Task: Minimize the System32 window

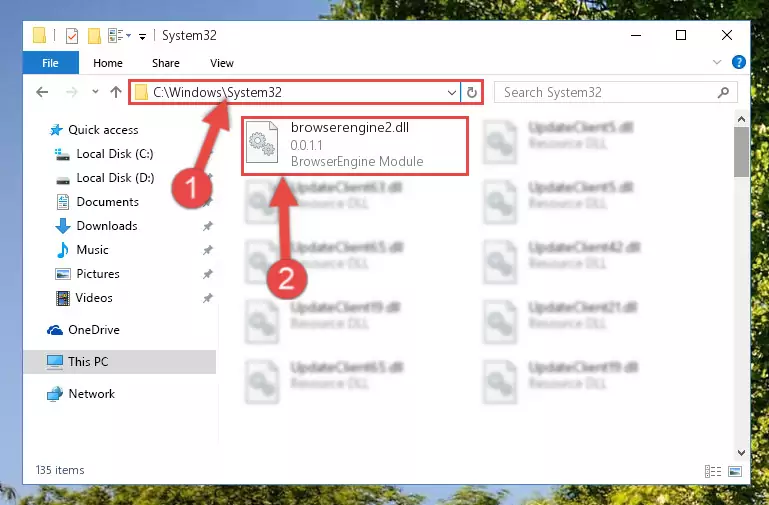Action: [636, 35]
